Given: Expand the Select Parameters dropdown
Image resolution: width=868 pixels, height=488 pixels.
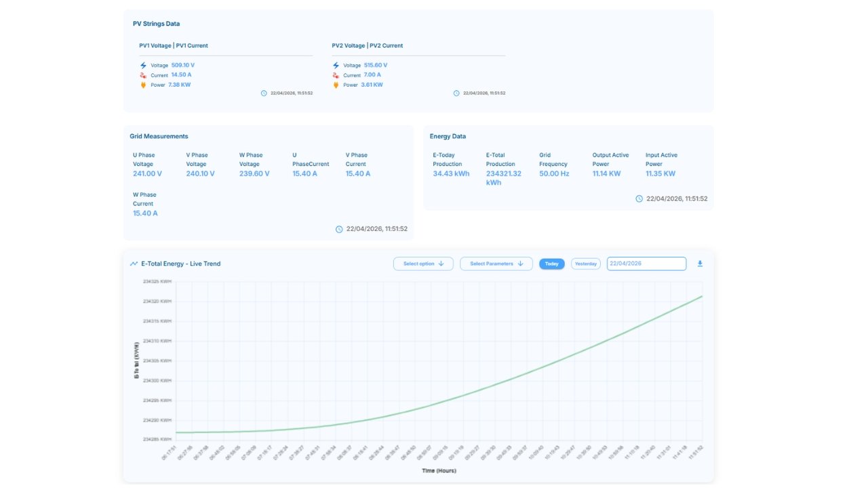Looking at the screenshot, I should [495, 264].
